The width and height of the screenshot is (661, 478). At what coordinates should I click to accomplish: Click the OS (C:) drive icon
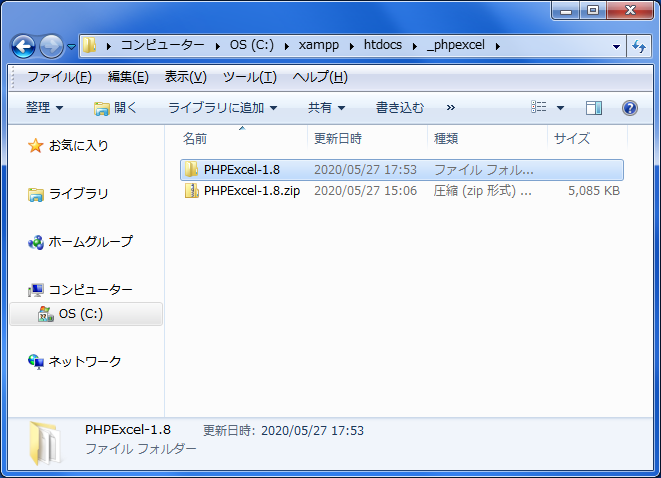click(46, 314)
